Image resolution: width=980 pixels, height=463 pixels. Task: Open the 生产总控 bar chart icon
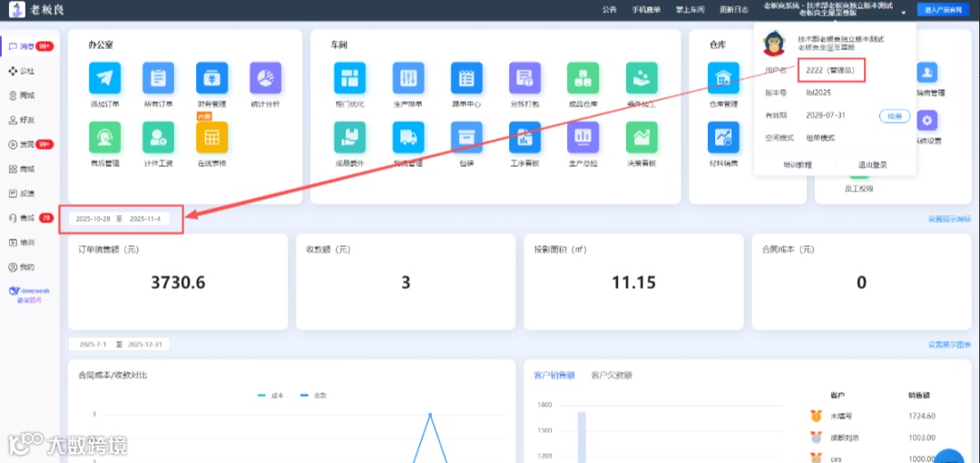tap(583, 138)
